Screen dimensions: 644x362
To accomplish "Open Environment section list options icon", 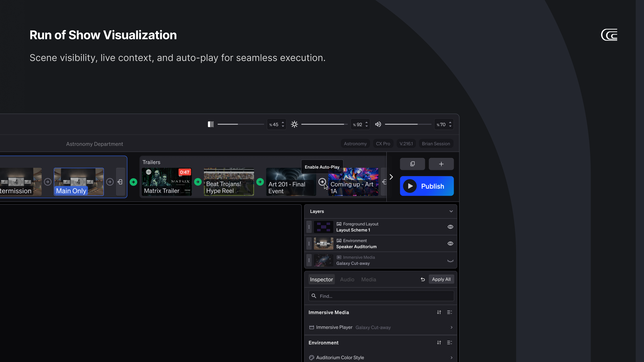I will coord(449,343).
